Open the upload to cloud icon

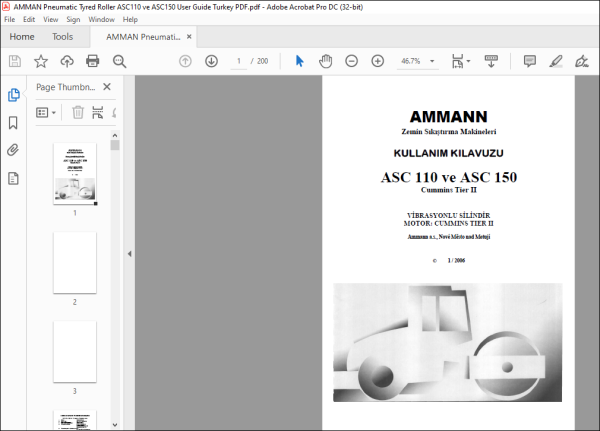coord(67,61)
